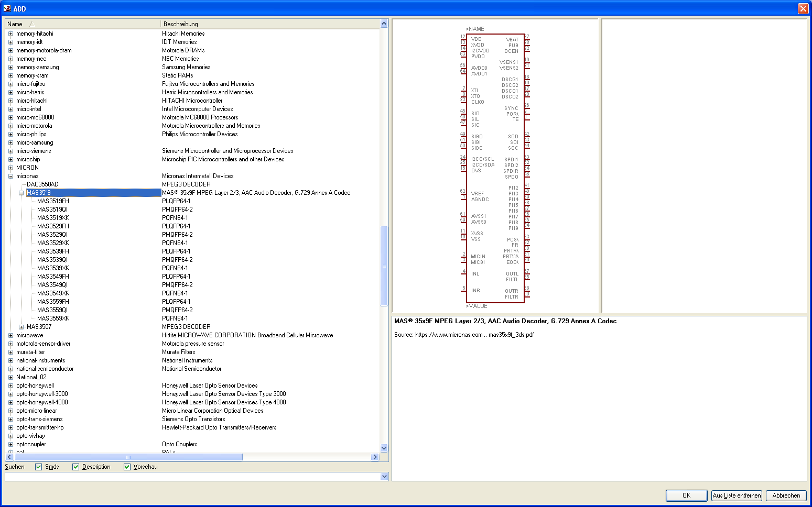Expand the micro-intel library node
The image size is (812, 507).
pyautogui.click(x=10, y=109)
